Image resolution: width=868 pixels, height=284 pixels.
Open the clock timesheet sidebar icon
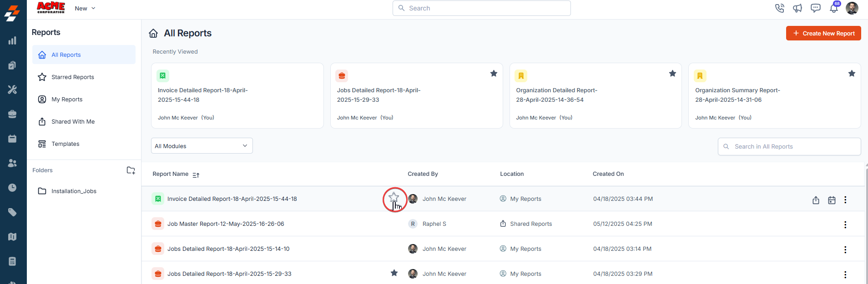coord(12,188)
